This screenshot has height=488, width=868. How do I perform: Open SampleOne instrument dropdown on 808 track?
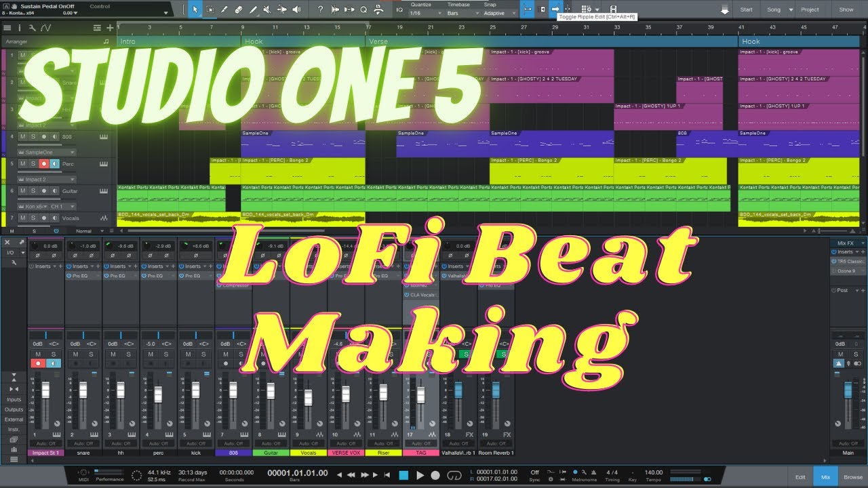[x=48, y=152]
